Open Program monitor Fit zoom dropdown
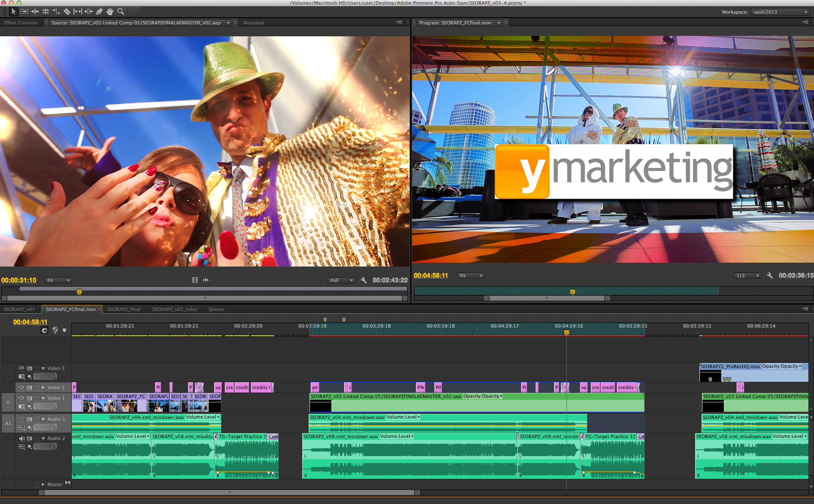 coord(470,275)
